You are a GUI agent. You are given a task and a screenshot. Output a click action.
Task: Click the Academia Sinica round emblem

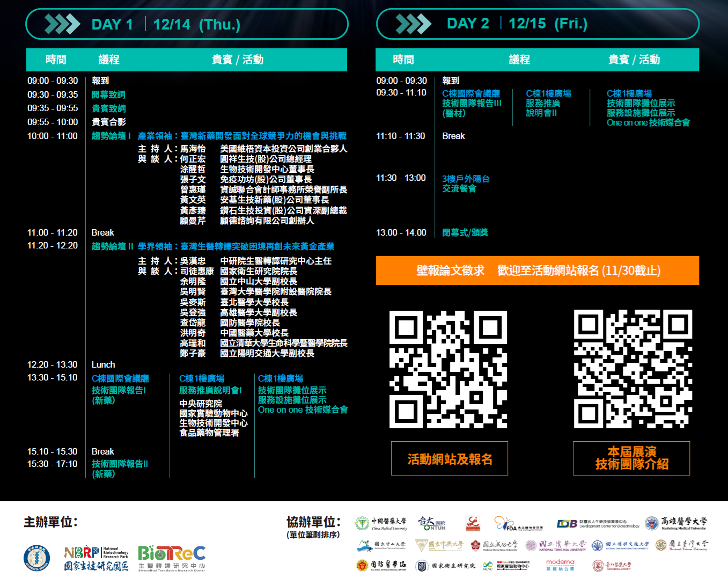tap(36, 558)
